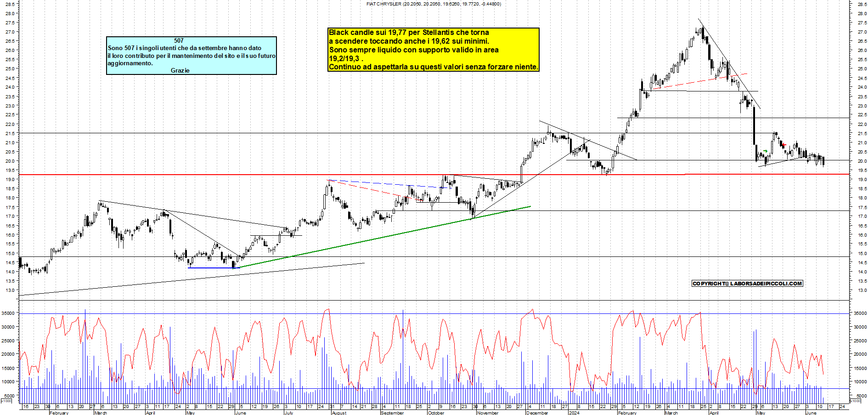Click the '28.5' label on the right price axis
The width and height of the screenshot is (868, 415).
(862, 4)
